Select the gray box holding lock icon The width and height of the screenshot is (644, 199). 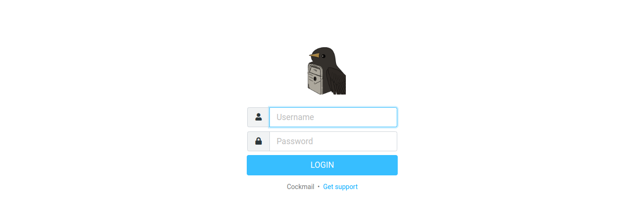(259, 141)
